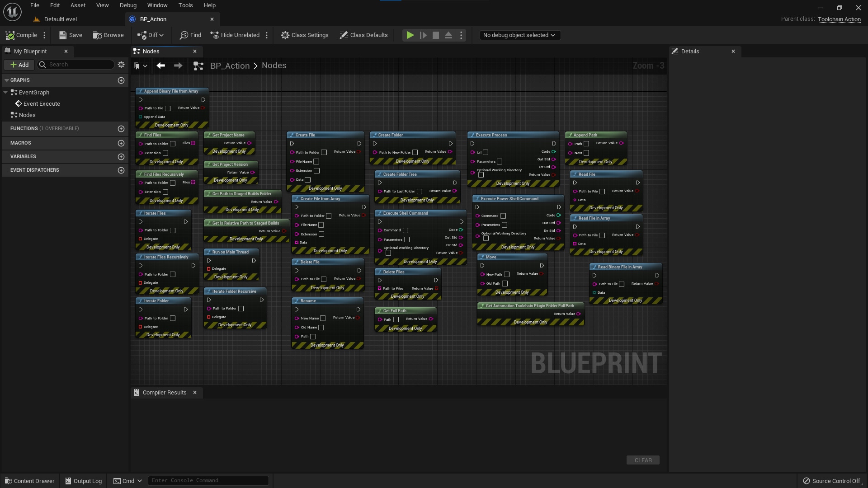The image size is (868, 488).
Task: Click BP_Action in the breadcrumb
Action: [230, 66]
